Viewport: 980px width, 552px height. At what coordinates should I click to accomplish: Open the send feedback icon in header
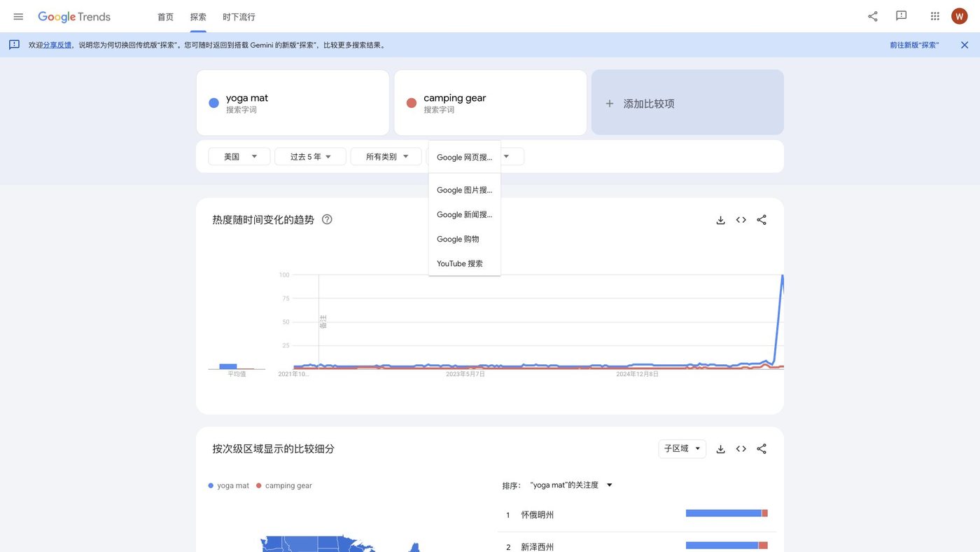(902, 16)
